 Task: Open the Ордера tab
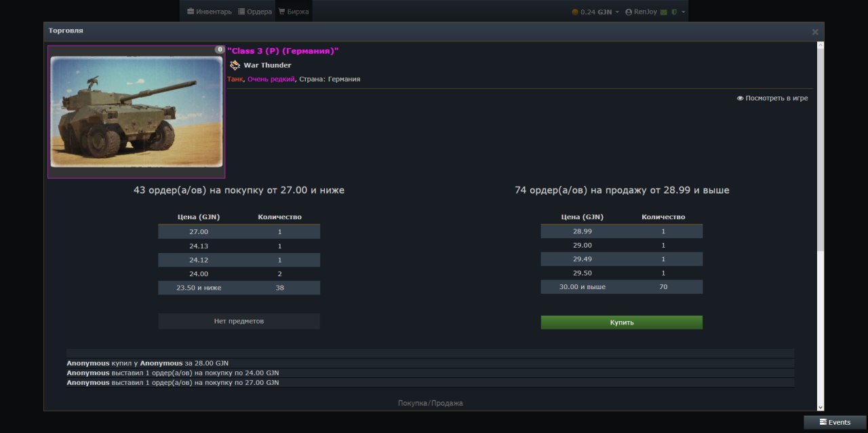tap(255, 12)
